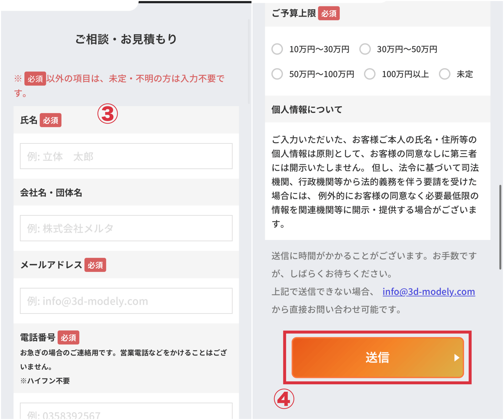Click the 必須 badge next to 氏名
Screen dimensions: 504x420
[51, 120]
